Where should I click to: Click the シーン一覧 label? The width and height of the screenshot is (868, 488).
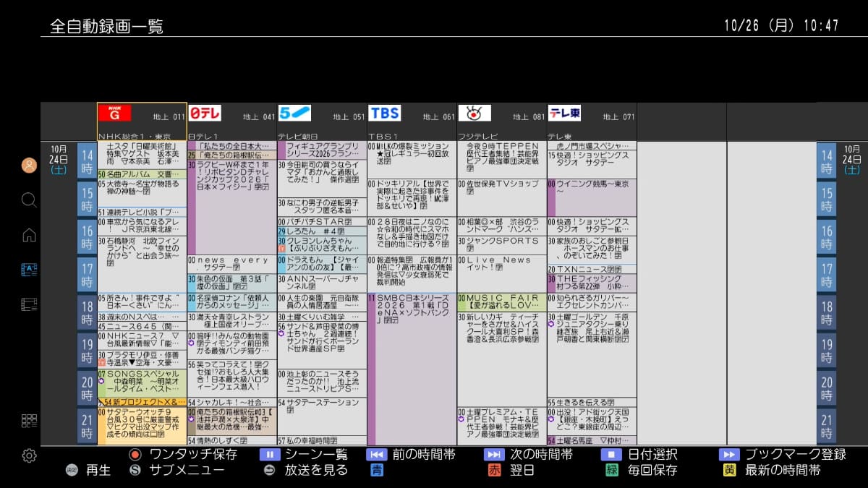click(316, 455)
